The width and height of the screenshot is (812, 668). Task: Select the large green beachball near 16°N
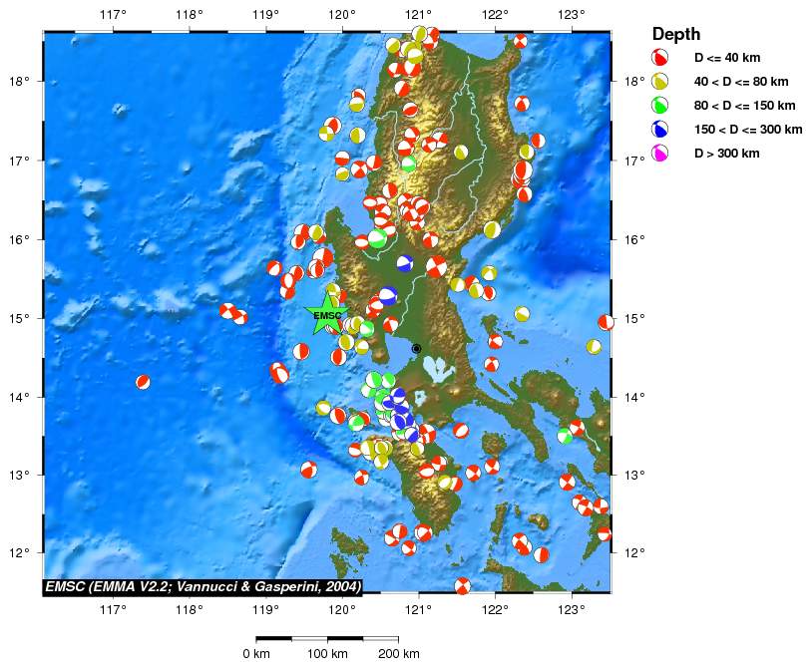tap(376, 237)
